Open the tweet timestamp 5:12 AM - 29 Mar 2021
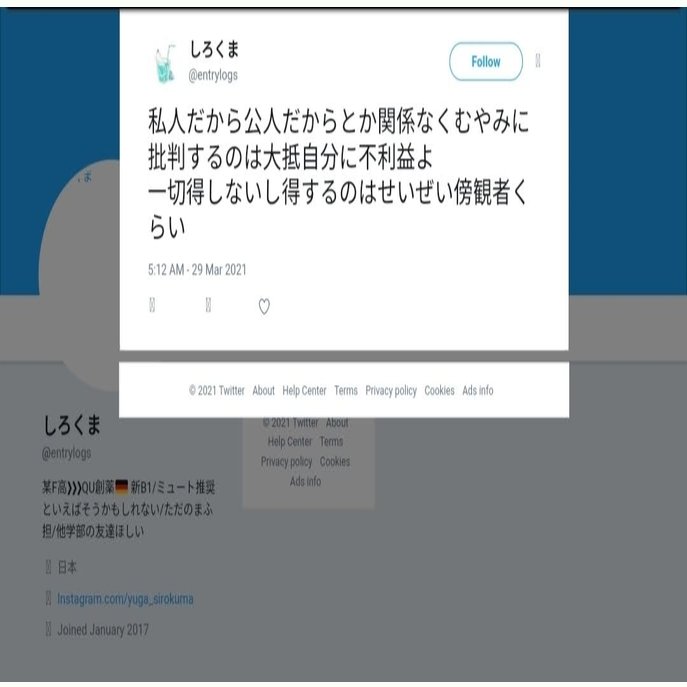 197,269
